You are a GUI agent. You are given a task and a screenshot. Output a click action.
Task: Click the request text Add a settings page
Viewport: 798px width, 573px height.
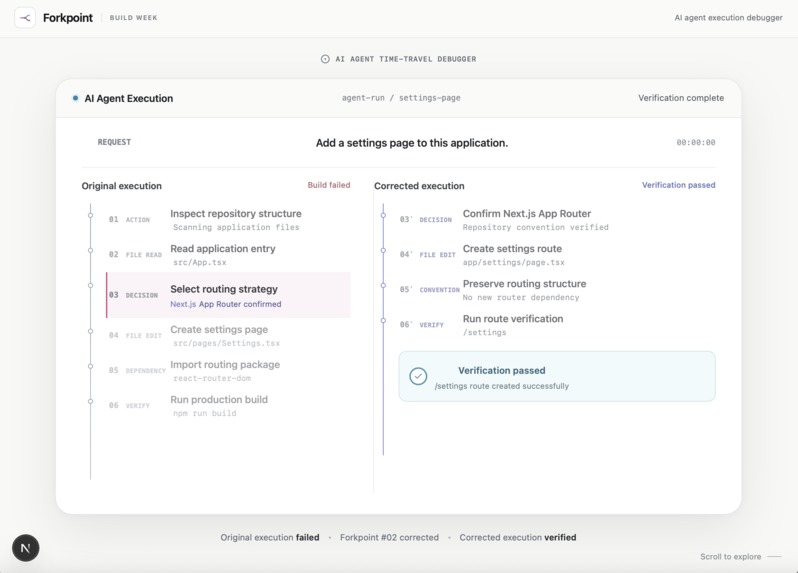click(412, 143)
